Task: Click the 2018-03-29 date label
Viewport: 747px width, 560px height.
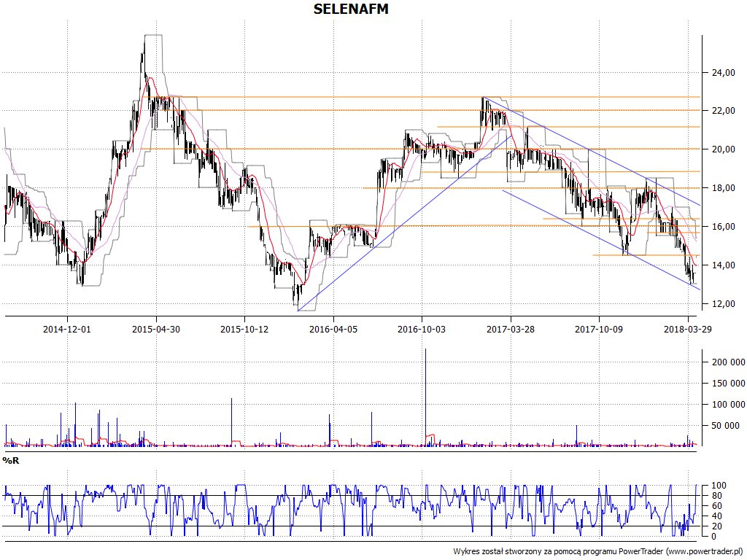Action: (687, 329)
